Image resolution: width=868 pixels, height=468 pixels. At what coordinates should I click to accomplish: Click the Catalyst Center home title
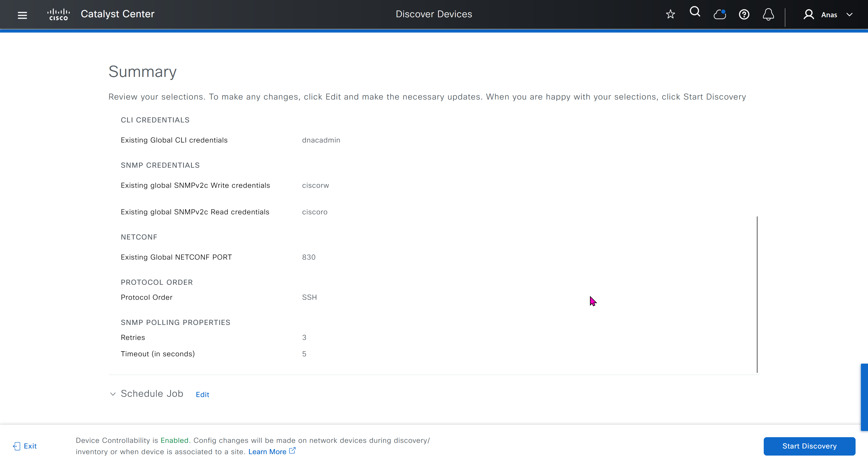[117, 14]
